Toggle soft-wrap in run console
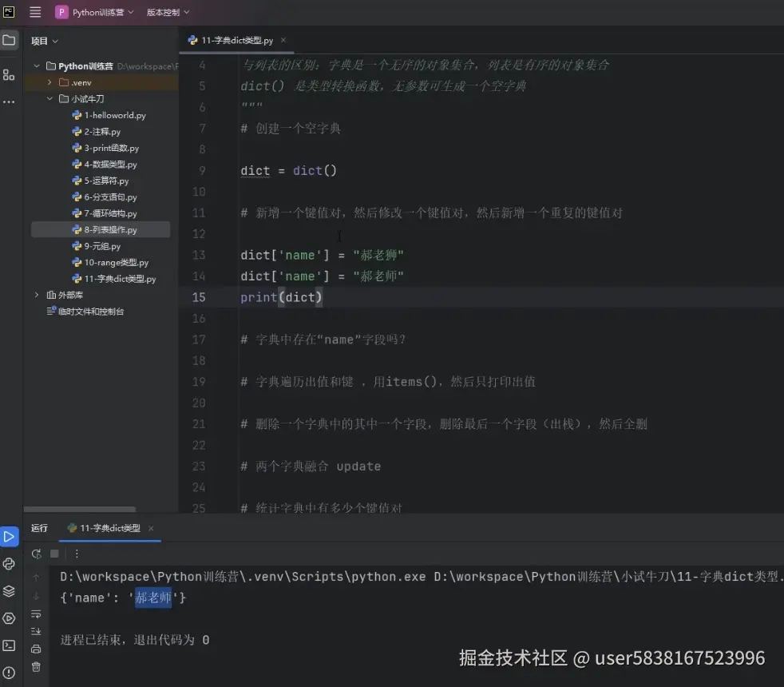Viewport: 784px width, 687px height. coord(36,614)
